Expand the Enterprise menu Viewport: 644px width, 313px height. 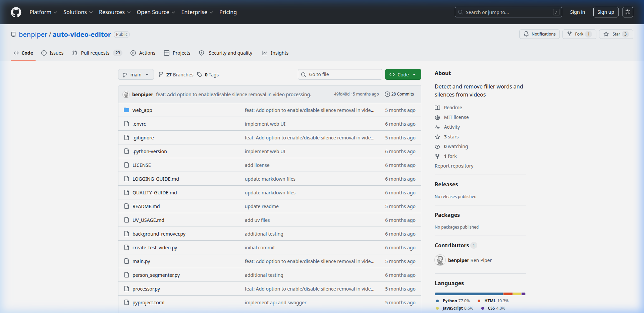click(x=197, y=12)
